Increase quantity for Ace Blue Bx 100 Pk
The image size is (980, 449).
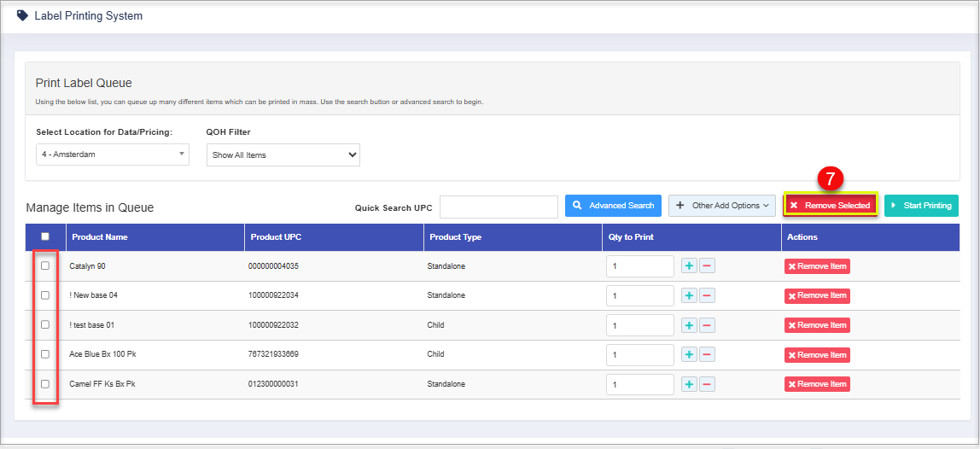point(689,354)
